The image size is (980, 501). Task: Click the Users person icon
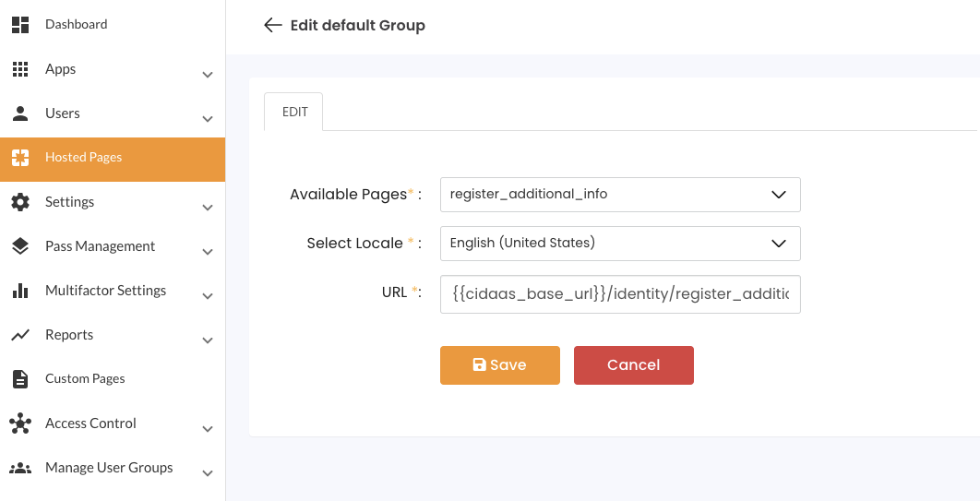(x=20, y=113)
